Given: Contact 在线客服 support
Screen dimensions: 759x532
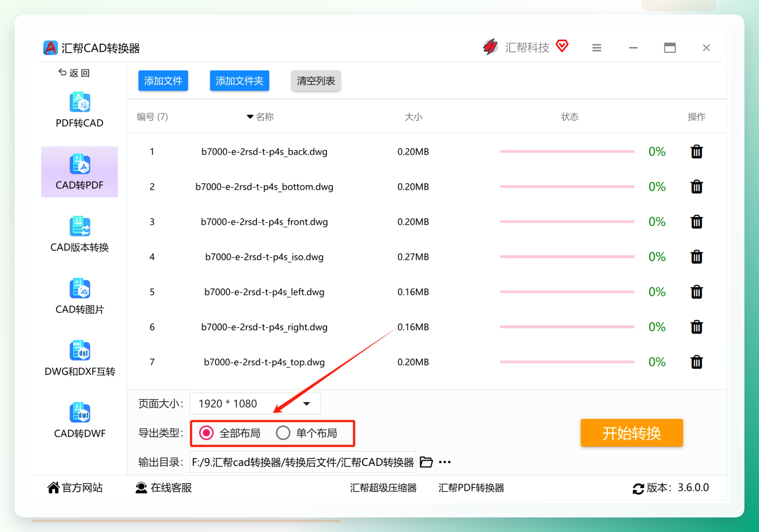Looking at the screenshot, I should pyautogui.click(x=164, y=488).
